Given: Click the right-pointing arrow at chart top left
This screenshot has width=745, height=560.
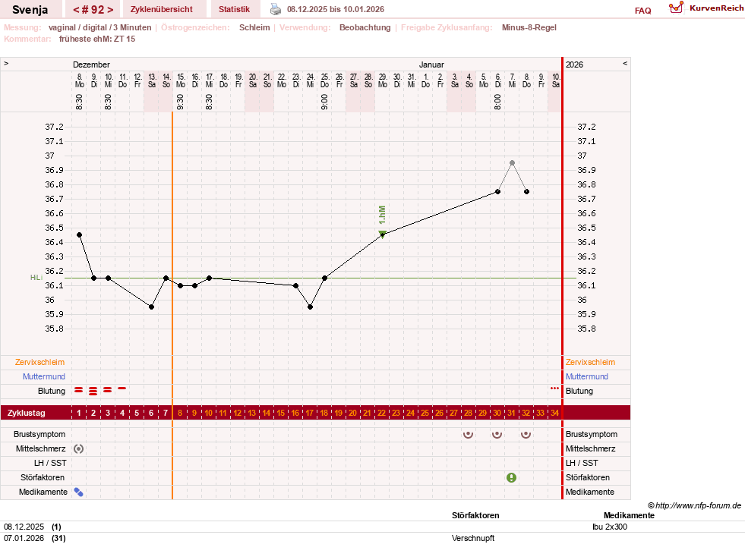Looking at the screenshot, I should [6, 63].
